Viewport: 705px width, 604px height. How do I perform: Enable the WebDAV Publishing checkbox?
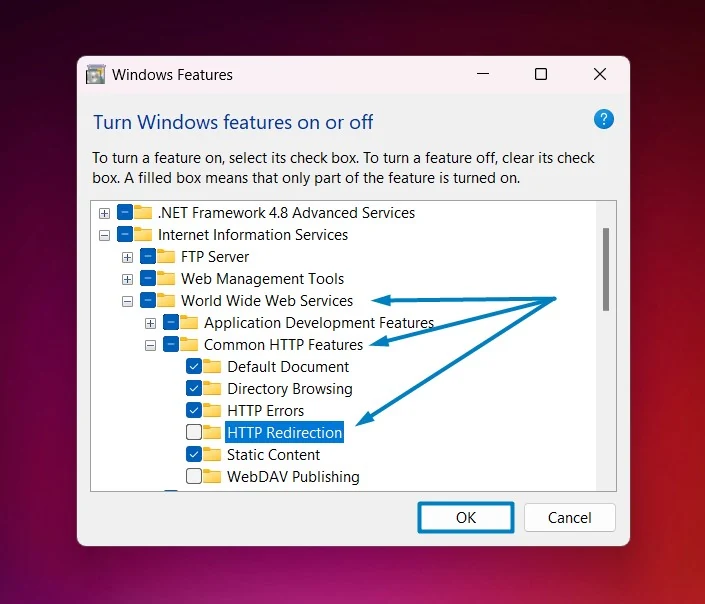pos(194,476)
